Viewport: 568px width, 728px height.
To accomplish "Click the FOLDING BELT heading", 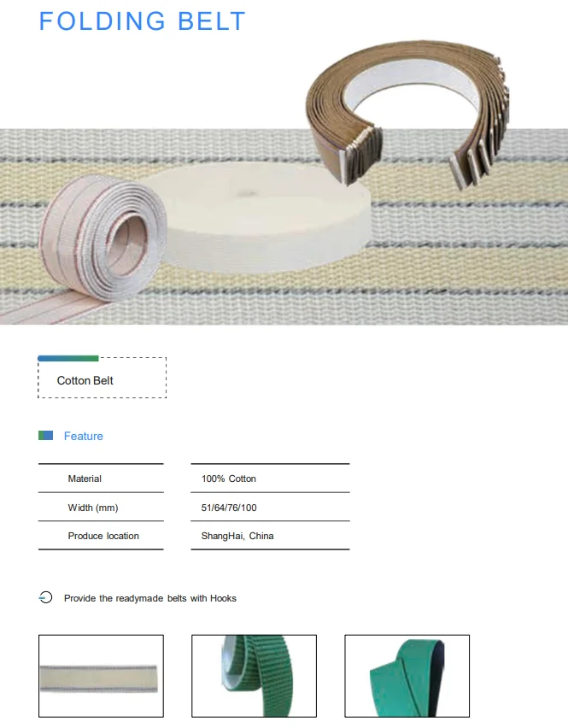I will pos(142,21).
